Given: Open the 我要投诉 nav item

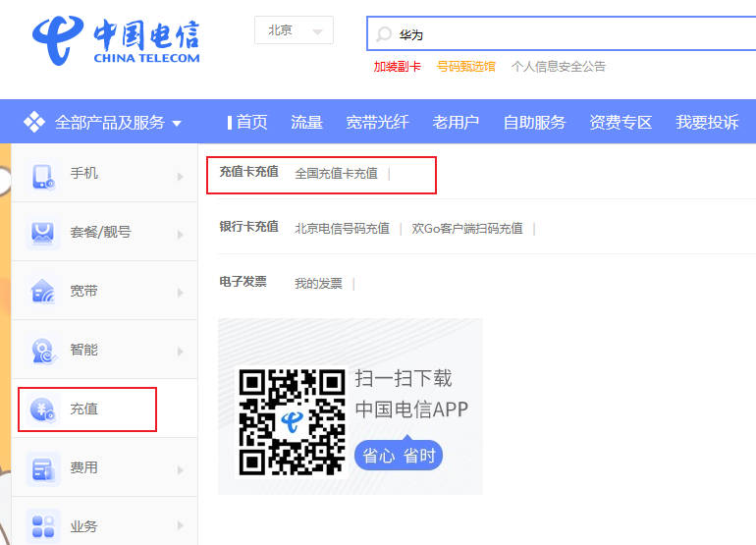Looking at the screenshot, I should 707,122.
